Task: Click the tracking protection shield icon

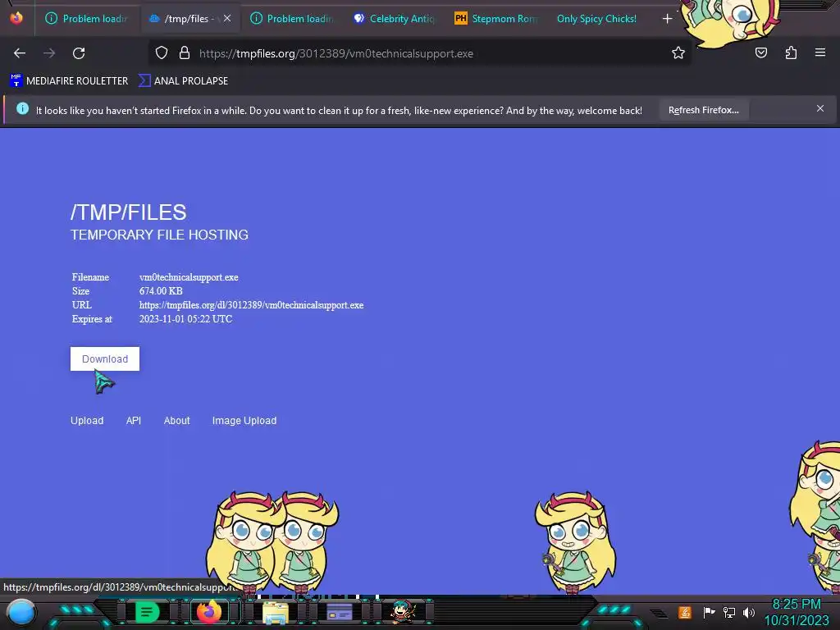Action: [x=162, y=53]
